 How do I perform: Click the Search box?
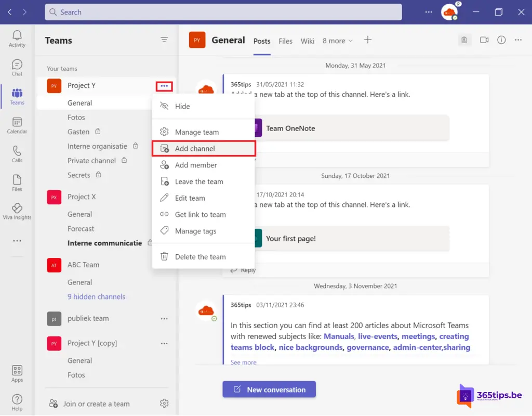click(223, 12)
